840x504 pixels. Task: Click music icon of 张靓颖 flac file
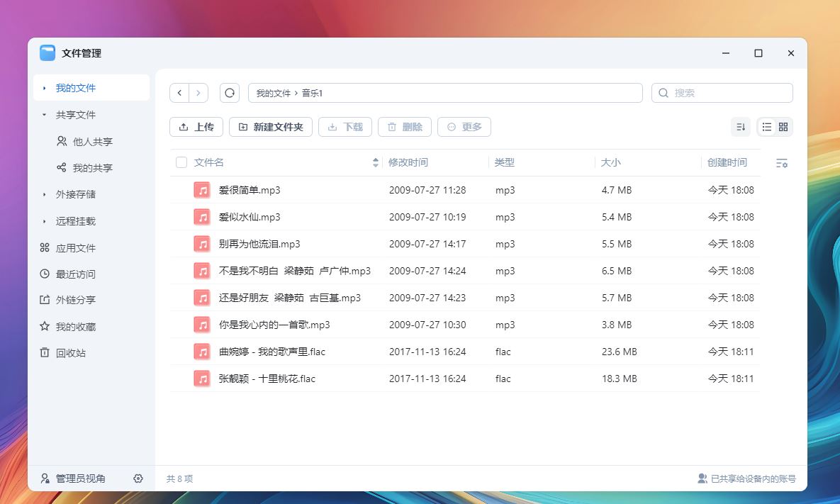202,379
